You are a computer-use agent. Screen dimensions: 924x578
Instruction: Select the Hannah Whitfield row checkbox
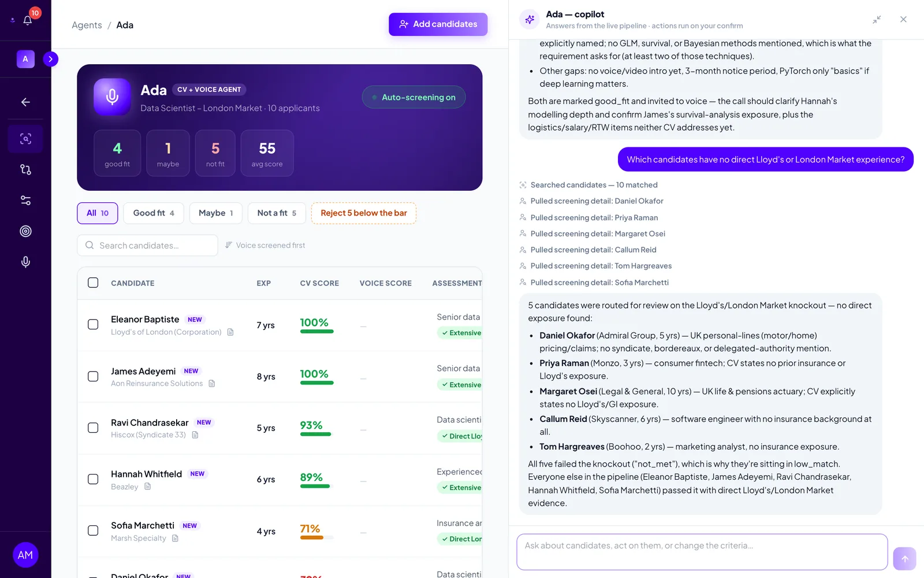coord(93,479)
